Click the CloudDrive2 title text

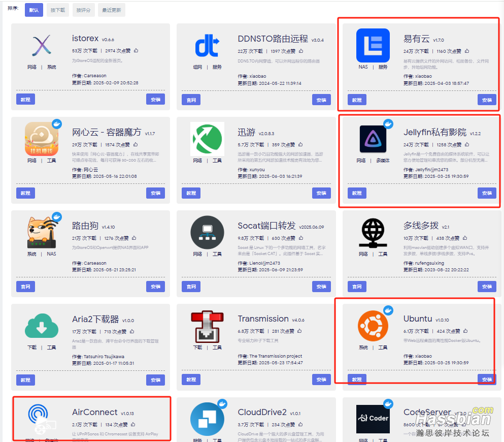262,412
